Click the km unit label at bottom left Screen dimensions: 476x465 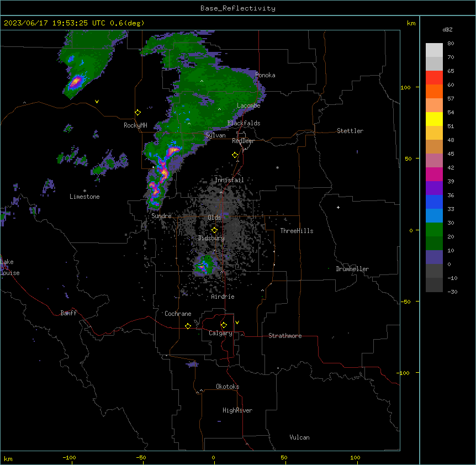point(8,458)
